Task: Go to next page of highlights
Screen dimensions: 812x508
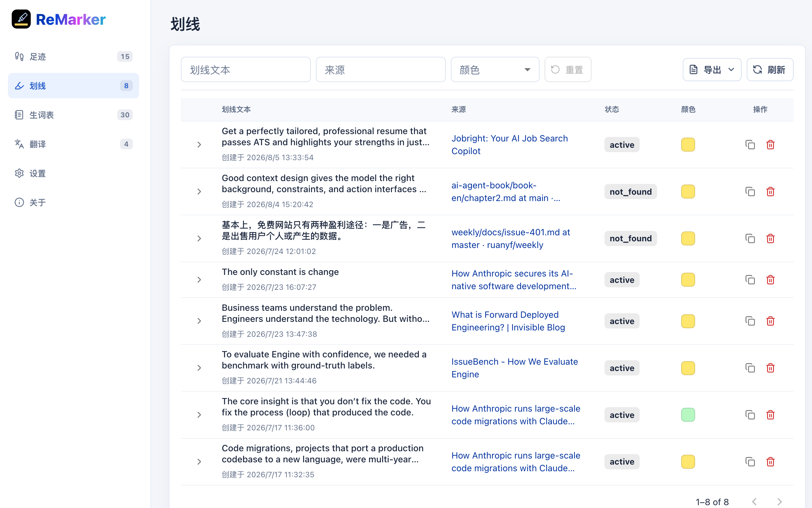Action: click(780, 502)
